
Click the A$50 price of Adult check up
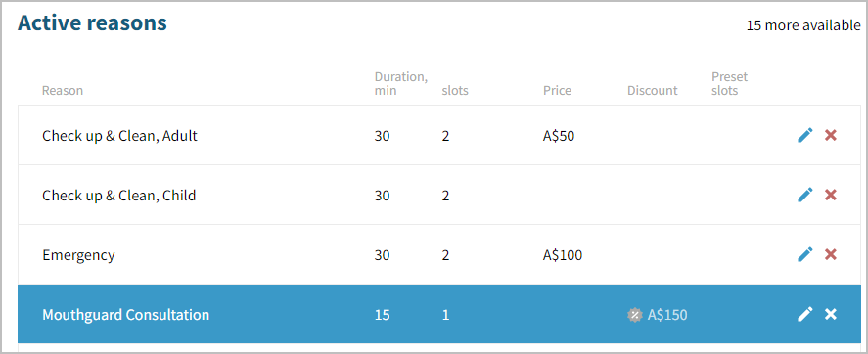pos(559,136)
